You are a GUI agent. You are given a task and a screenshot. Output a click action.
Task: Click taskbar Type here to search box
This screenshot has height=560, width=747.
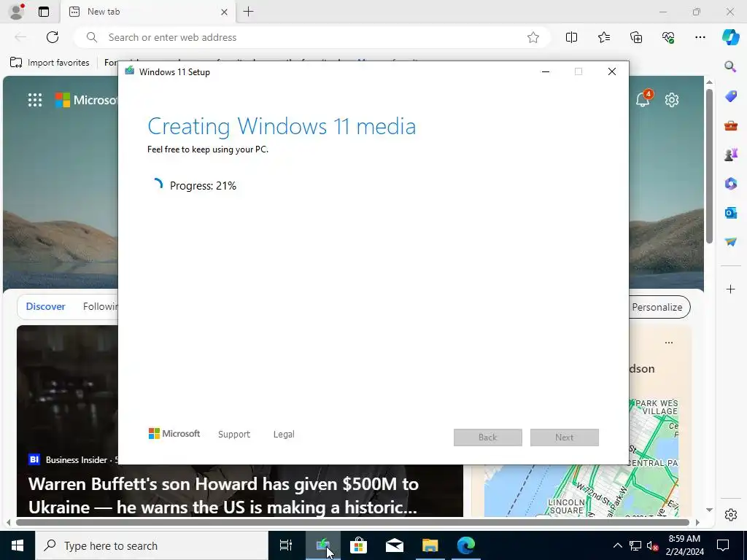click(152, 545)
